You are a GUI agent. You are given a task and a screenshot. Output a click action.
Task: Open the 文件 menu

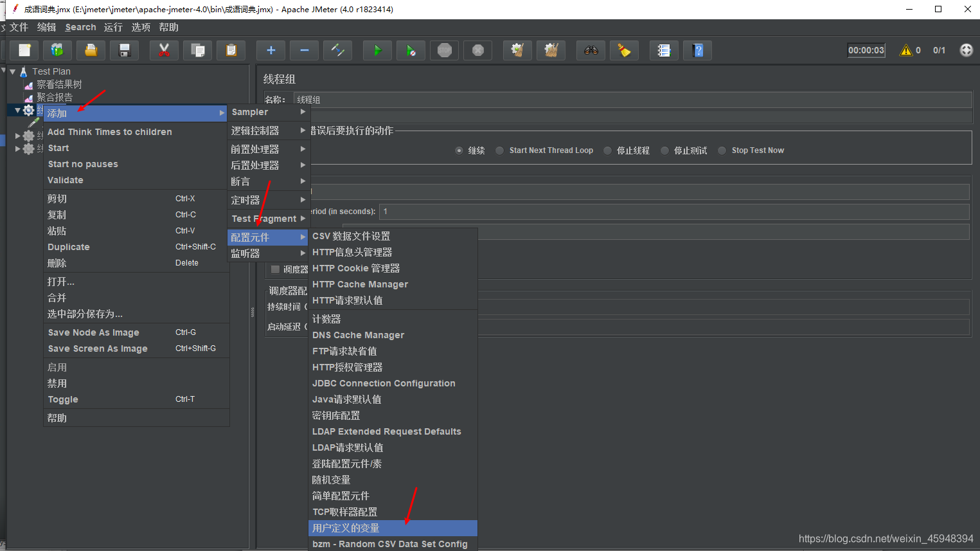(19, 27)
